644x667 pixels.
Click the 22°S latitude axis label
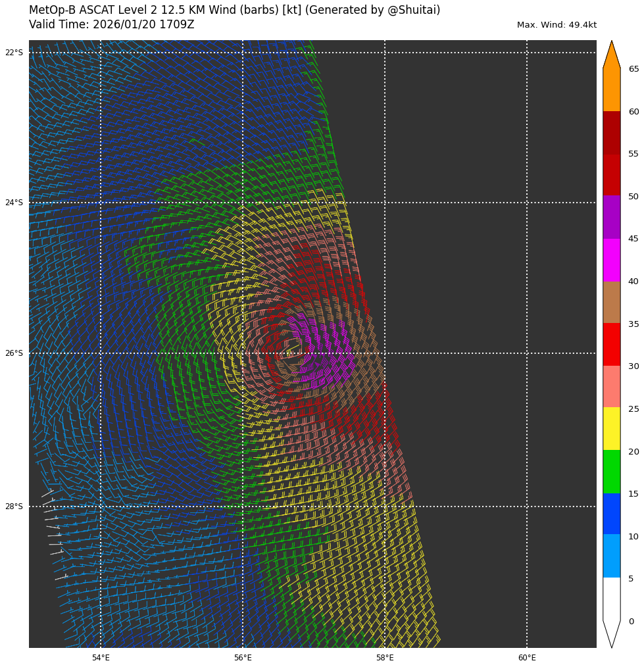point(14,53)
